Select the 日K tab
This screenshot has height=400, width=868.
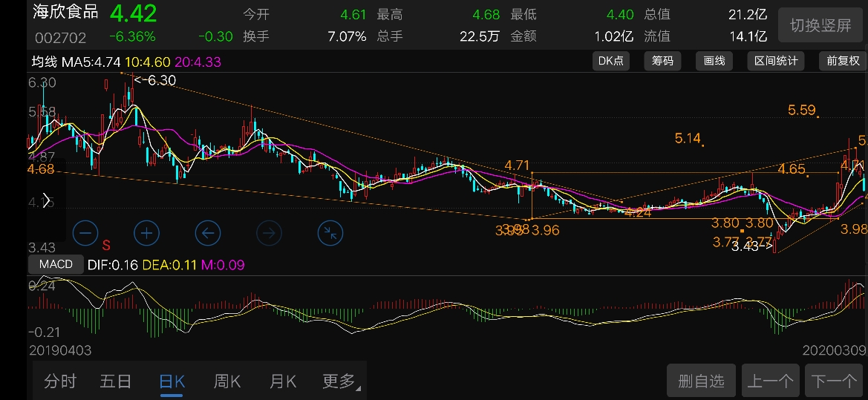[172, 381]
